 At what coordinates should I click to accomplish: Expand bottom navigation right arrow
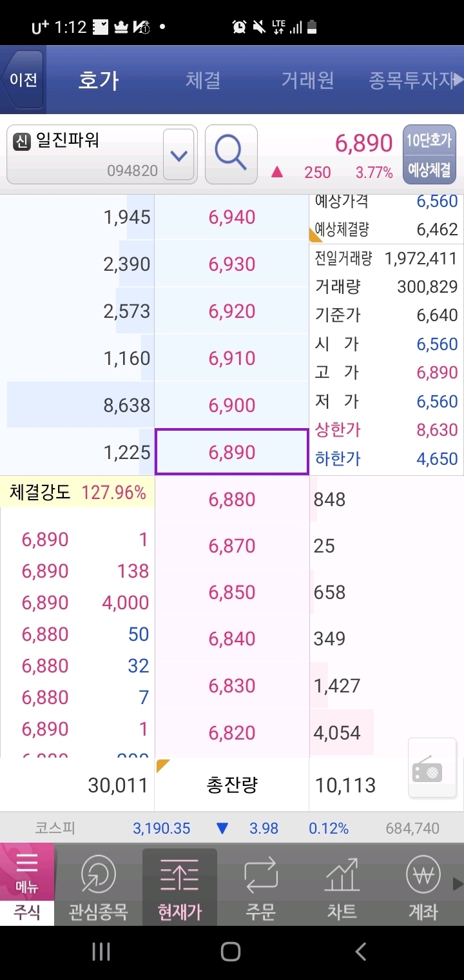click(458, 884)
